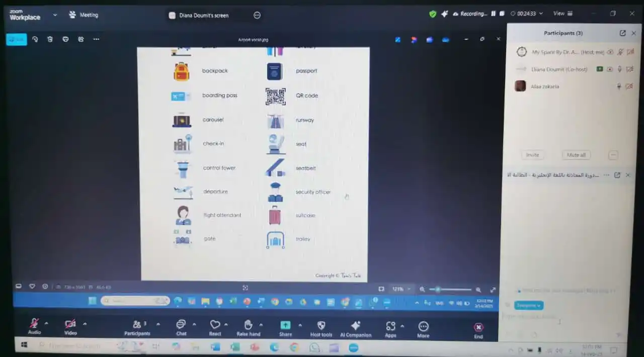The width and height of the screenshot is (644, 357).
Task: Click the green Share screen icon
Action: tap(285, 325)
